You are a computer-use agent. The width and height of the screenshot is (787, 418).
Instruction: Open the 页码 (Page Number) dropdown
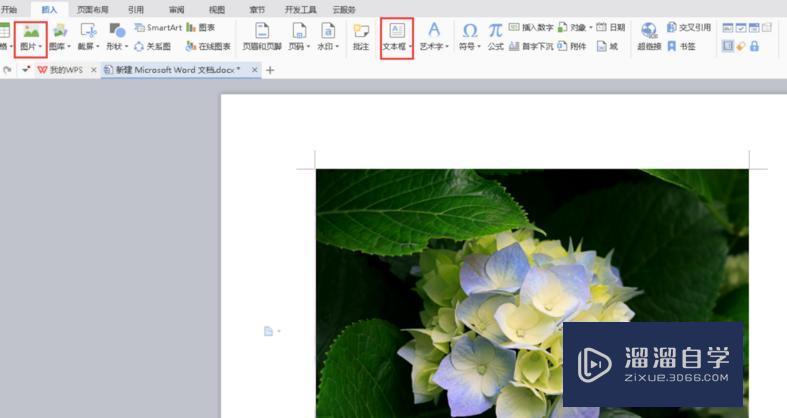pyautogui.click(x=308, y=47)
